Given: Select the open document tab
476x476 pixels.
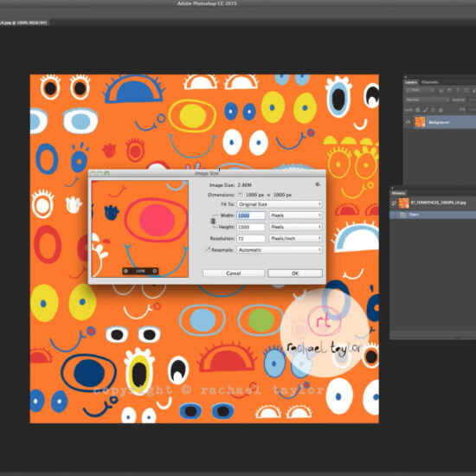Looking at the screenshot, I should point(23,23).
